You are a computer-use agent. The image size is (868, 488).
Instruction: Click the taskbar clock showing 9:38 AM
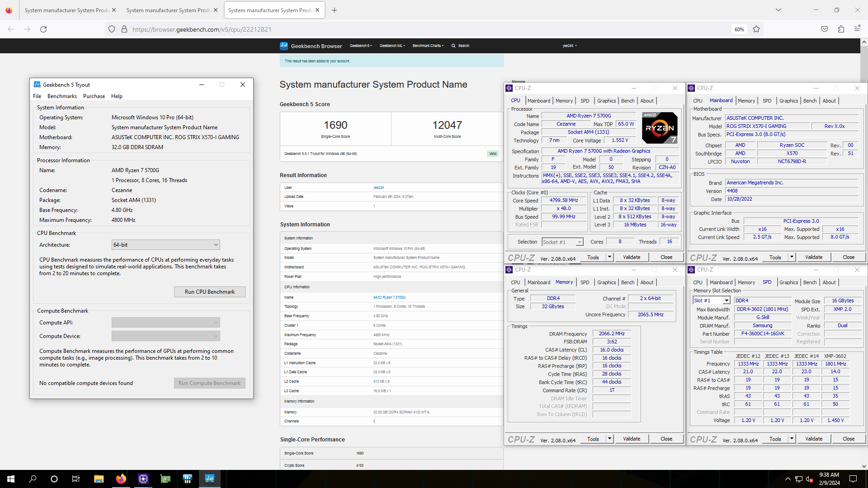coord(829,479)
